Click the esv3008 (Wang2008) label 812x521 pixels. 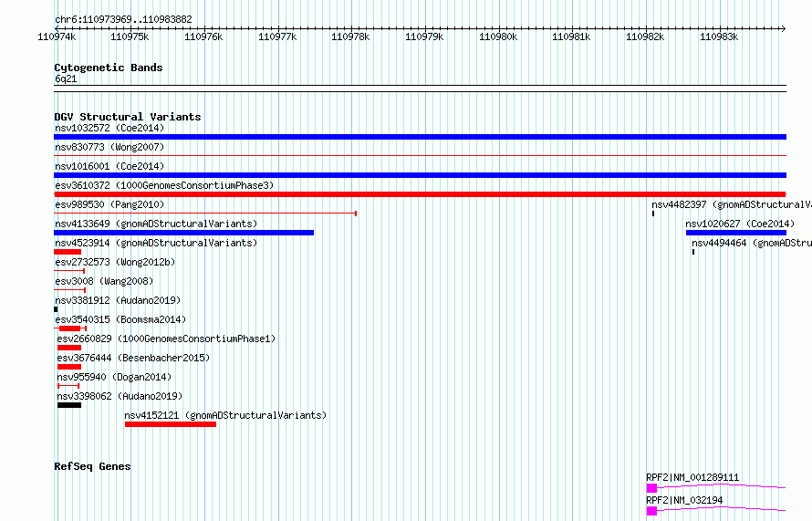[104, 281]
